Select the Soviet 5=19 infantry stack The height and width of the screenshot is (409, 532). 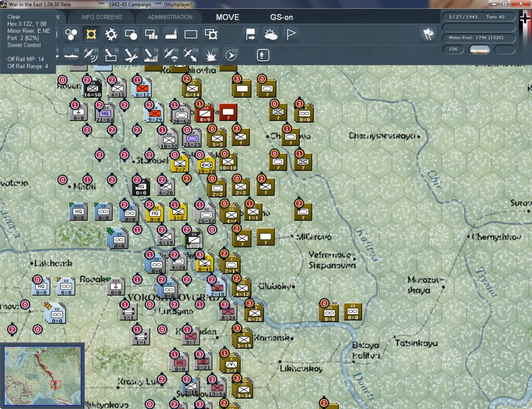[x=244, y=339]
